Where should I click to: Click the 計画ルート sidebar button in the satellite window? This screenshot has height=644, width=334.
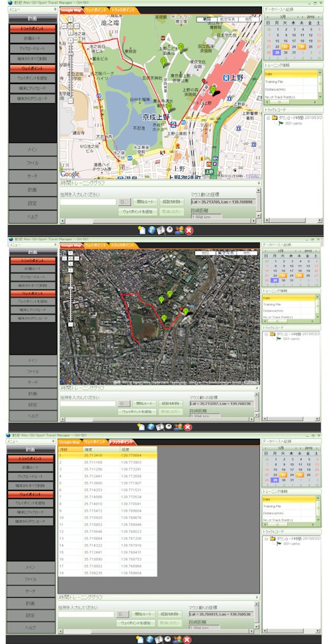pyautogui.click(x=32, y=269)
